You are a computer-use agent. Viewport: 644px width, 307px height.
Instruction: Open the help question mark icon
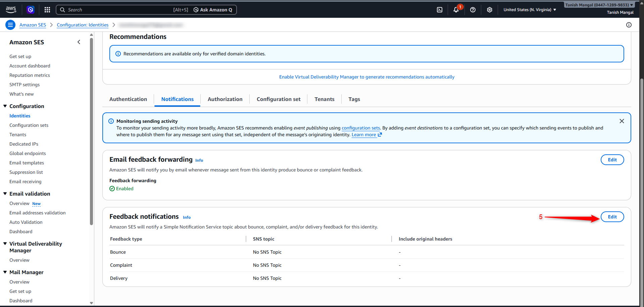point(473,10)
